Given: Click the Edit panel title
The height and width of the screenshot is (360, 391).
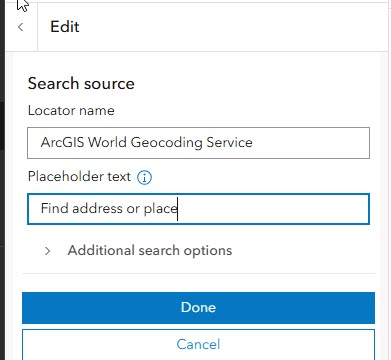Looking at the screenshot, I should pyautogui.click(x=65, y=27).
